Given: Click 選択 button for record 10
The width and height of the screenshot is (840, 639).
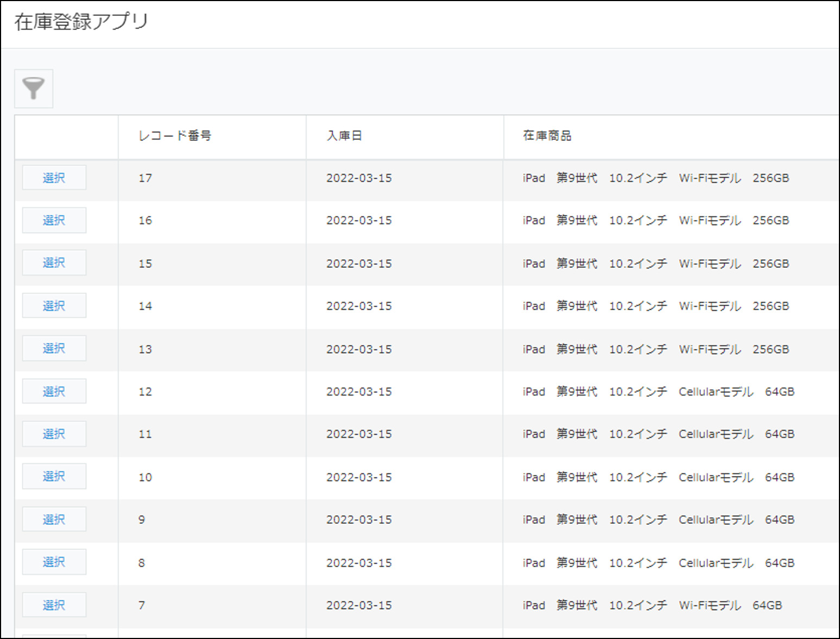Looking at the screenshot, I should click(x=54, y=477).
